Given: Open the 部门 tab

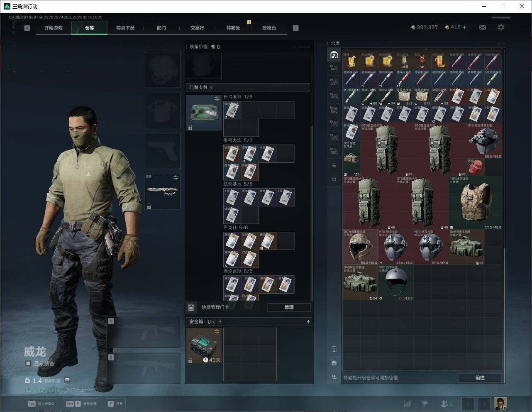Looking at the screenshot, I should (161, 28).
